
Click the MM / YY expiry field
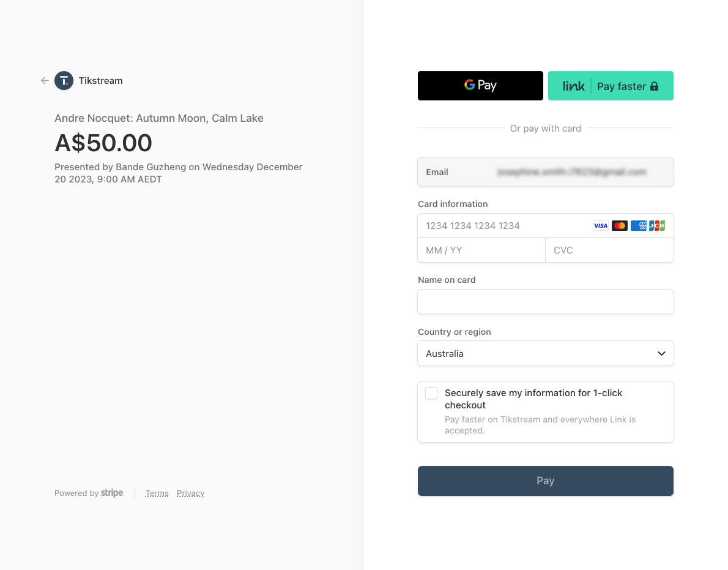[481, 250]
